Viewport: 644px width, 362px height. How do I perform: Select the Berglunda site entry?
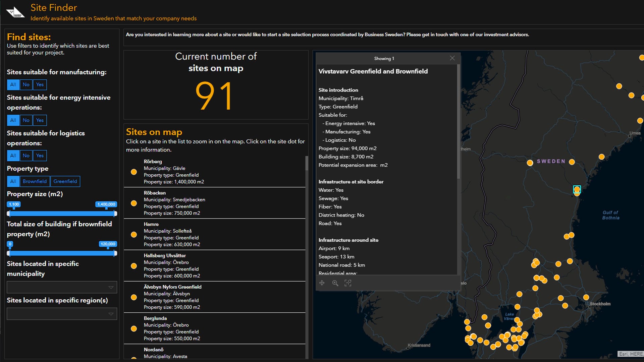(x=215, y=328)
